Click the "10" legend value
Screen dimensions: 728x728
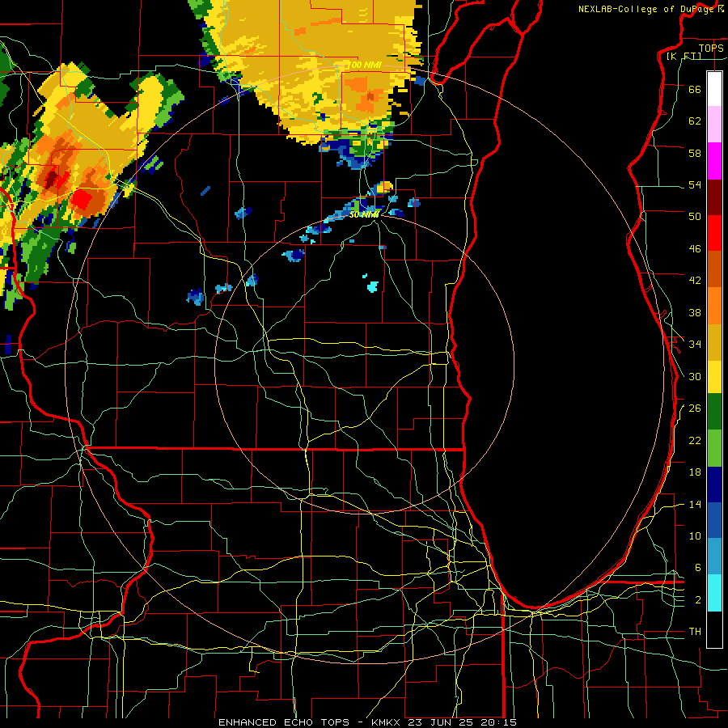(695, 535)
